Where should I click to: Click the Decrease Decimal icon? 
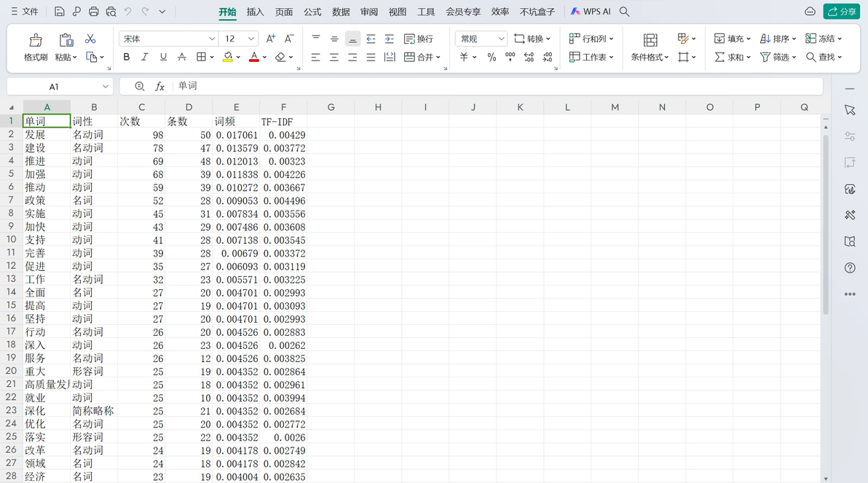[x=548, y=57]
